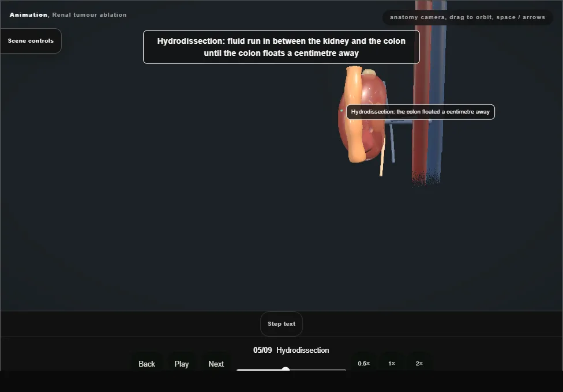Click the hydrodissection caption box at top
The image size is (563, 392).
[x=281, y=47]
